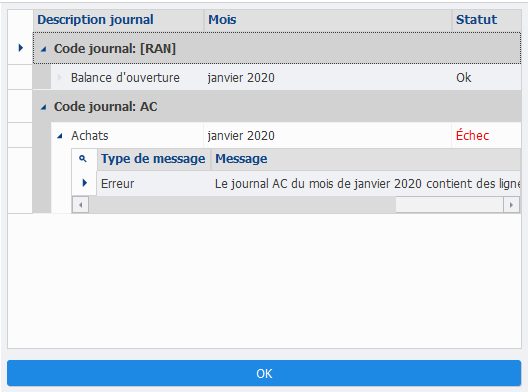The width and height of the screenshot is (528, 392).
Task: Expand the Balance d'ouverture row
Action: point(60,78)
